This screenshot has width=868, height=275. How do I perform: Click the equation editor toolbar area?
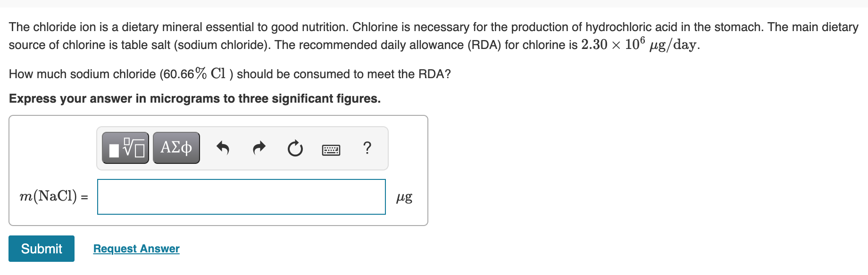(243, 147)
